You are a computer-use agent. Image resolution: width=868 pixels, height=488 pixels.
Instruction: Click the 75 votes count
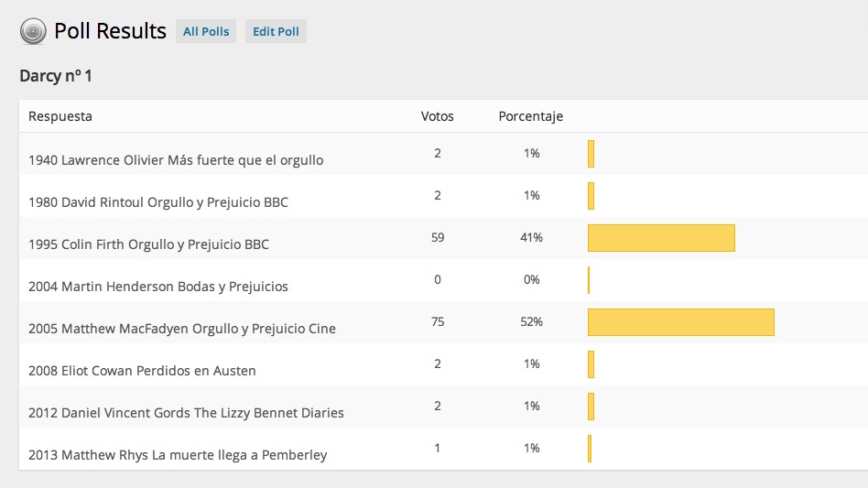[438, 321]
